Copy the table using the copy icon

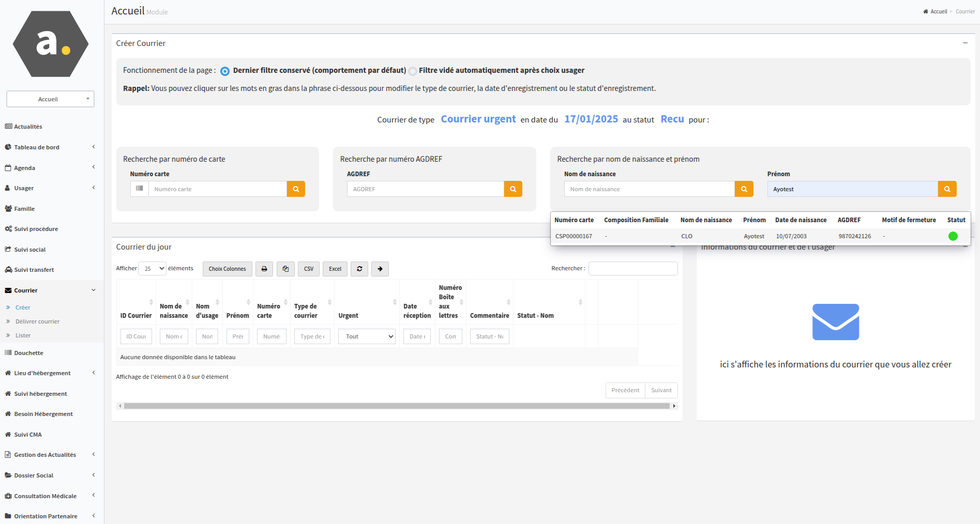point(285,269)
